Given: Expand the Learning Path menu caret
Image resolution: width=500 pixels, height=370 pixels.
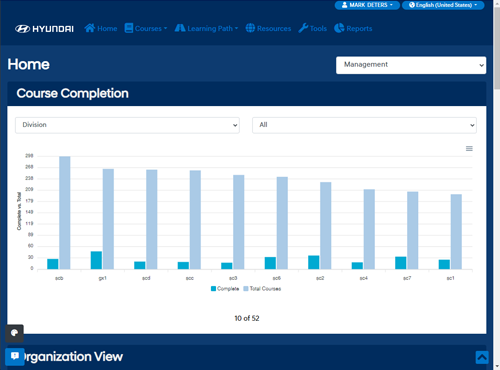Looking at the screenshot, I should 236,29.
